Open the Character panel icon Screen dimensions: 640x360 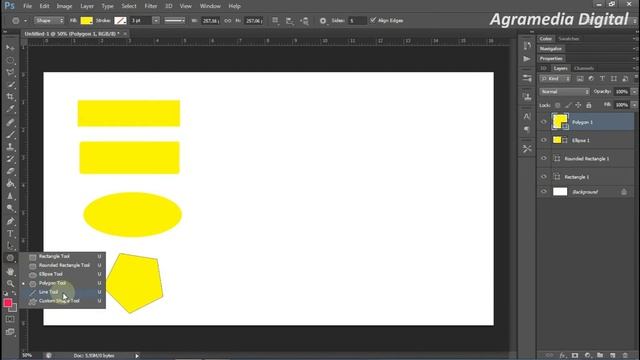(527, 116)
